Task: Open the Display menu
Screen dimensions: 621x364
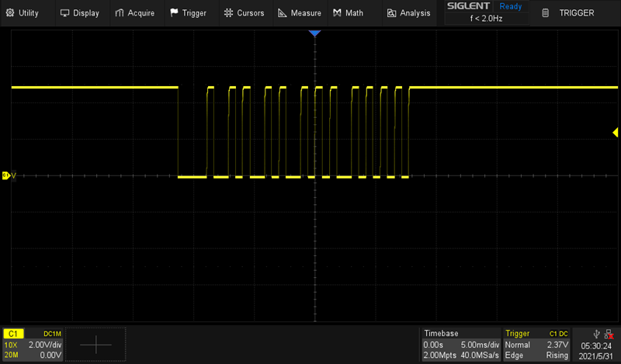Action: tap(80, 12)
